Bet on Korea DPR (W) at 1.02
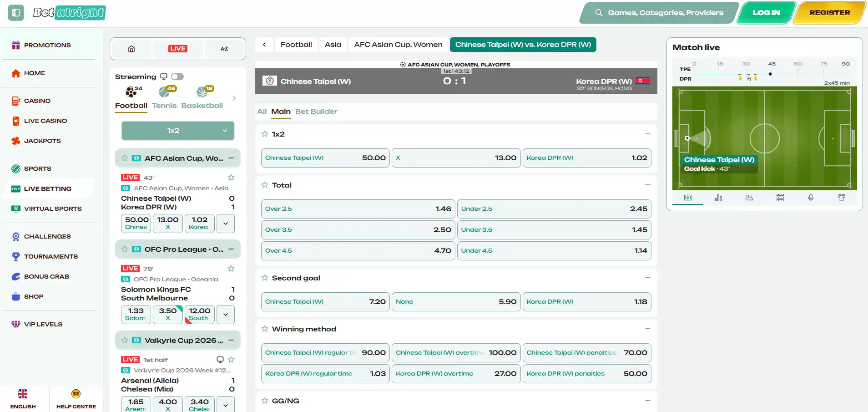868x412 pixels. 587,158
